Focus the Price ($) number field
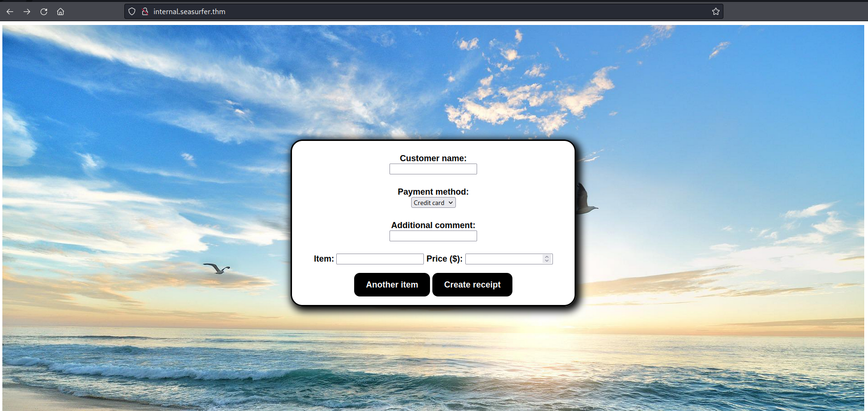The image size is (868, 411). click(x=509, y=259)
